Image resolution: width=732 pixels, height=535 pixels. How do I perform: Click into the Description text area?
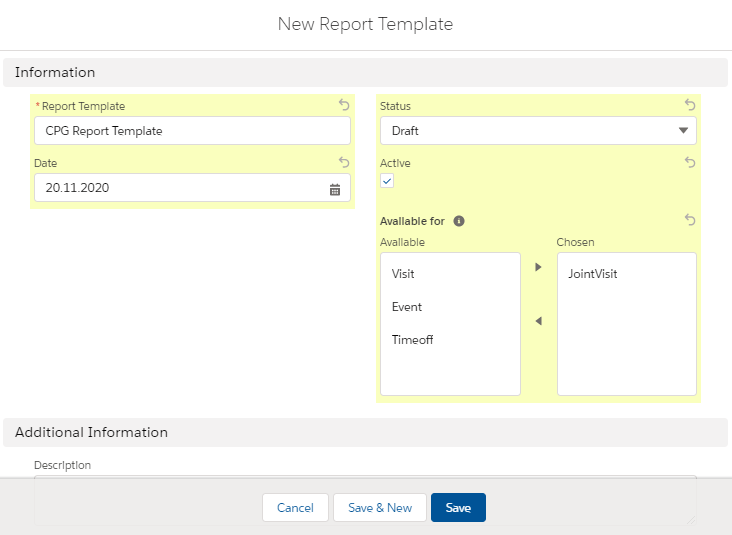pos(366,500)
